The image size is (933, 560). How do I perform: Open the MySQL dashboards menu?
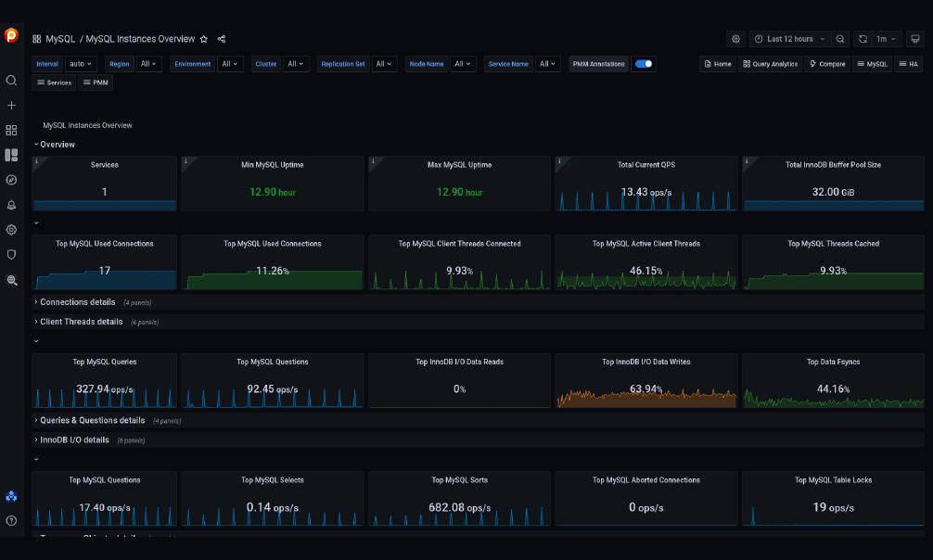pos(872,64)
